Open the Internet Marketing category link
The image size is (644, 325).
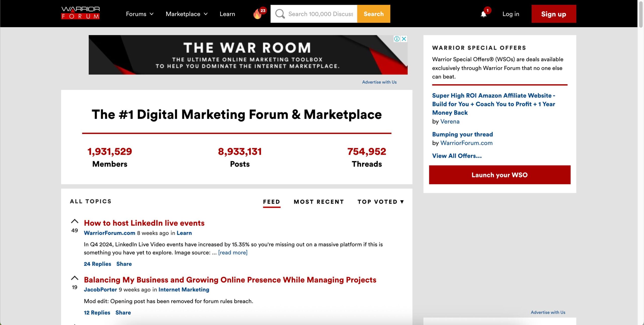[x=184, y=290]
